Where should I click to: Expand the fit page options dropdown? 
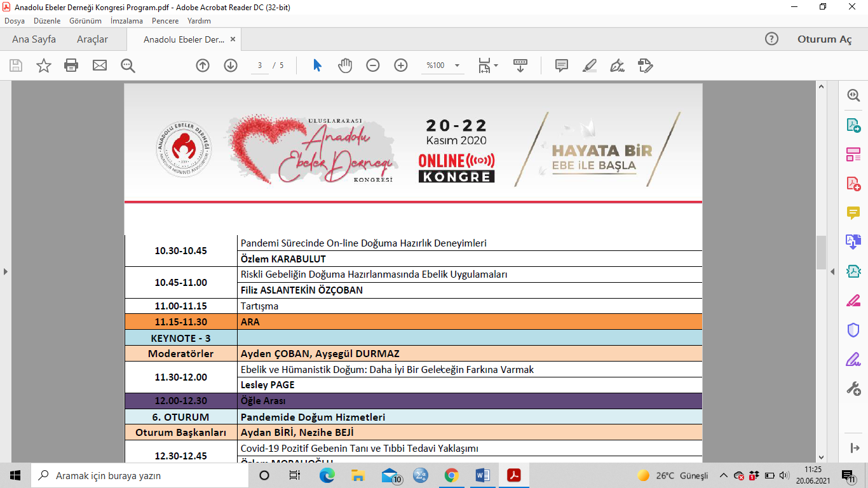point(496,65)
